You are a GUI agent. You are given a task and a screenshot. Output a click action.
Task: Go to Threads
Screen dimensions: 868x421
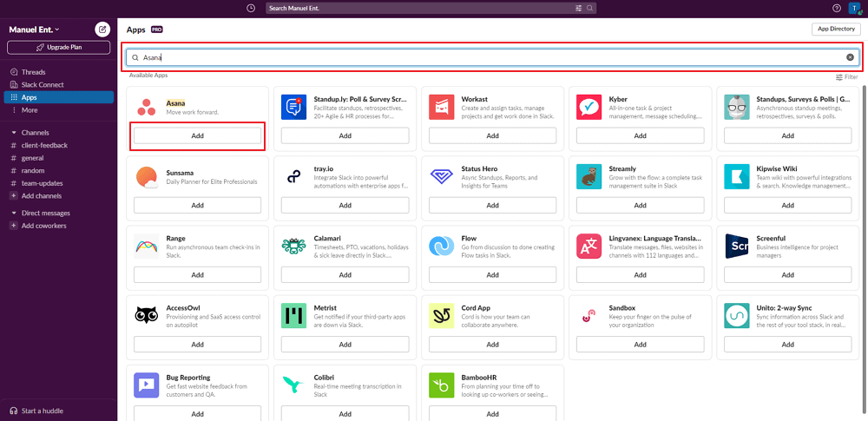click(x=59, y=72)
